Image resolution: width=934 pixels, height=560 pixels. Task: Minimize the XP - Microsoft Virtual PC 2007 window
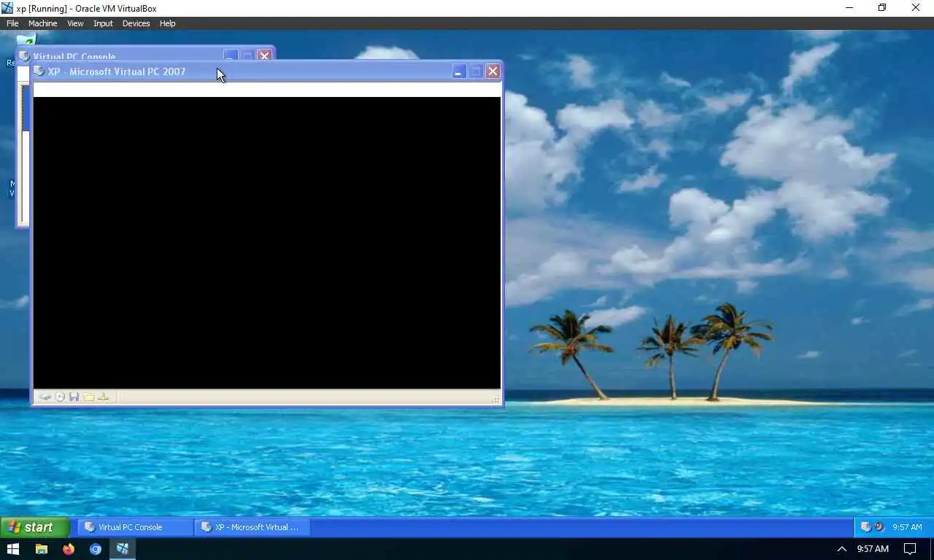[459, 71]
